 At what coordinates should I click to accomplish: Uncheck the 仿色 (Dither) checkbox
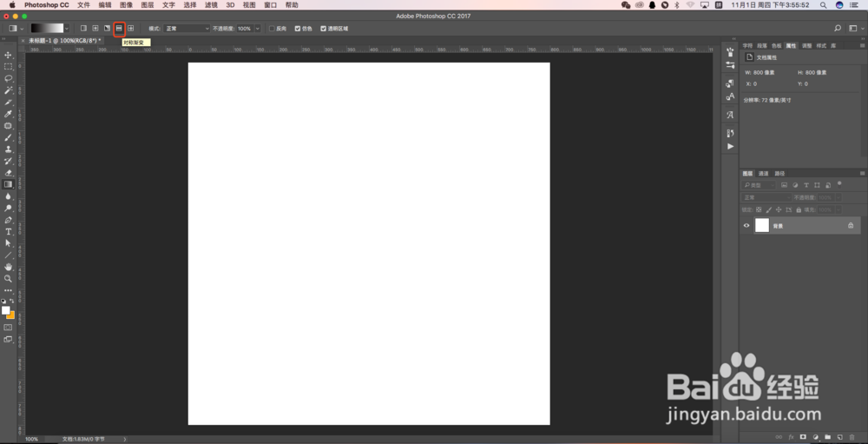pos(297,29)
